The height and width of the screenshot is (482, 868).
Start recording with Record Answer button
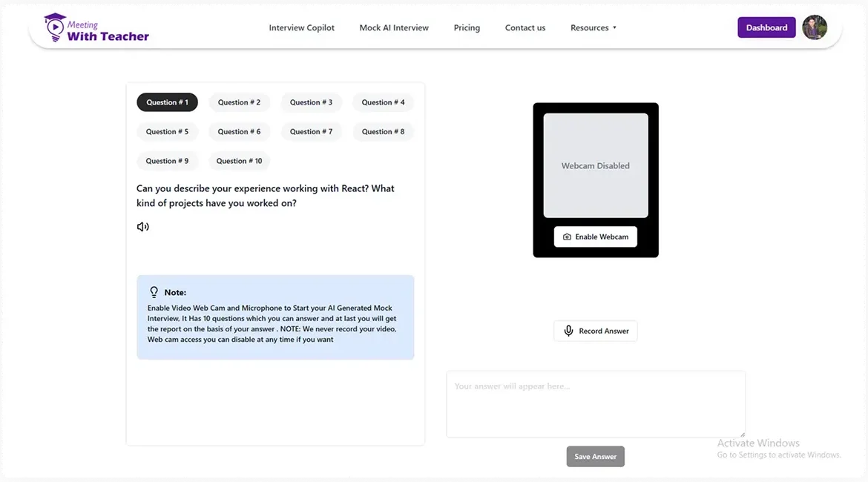(595, 331)
